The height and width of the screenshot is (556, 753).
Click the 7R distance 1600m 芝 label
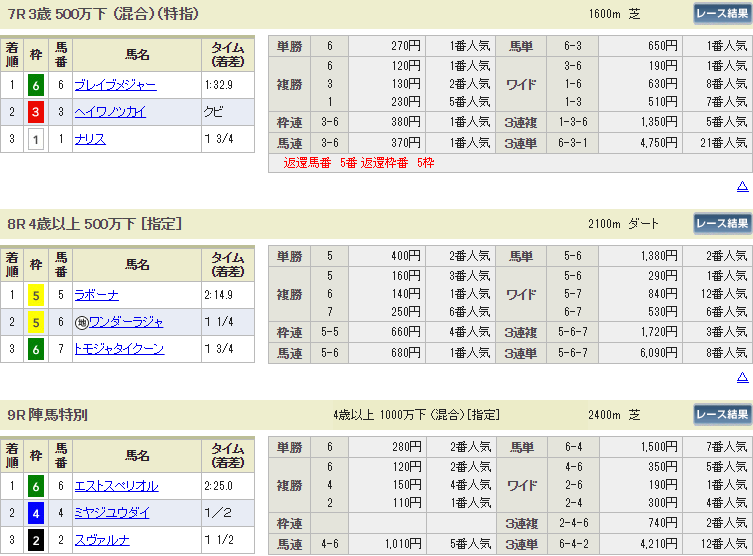click(615, 14)
